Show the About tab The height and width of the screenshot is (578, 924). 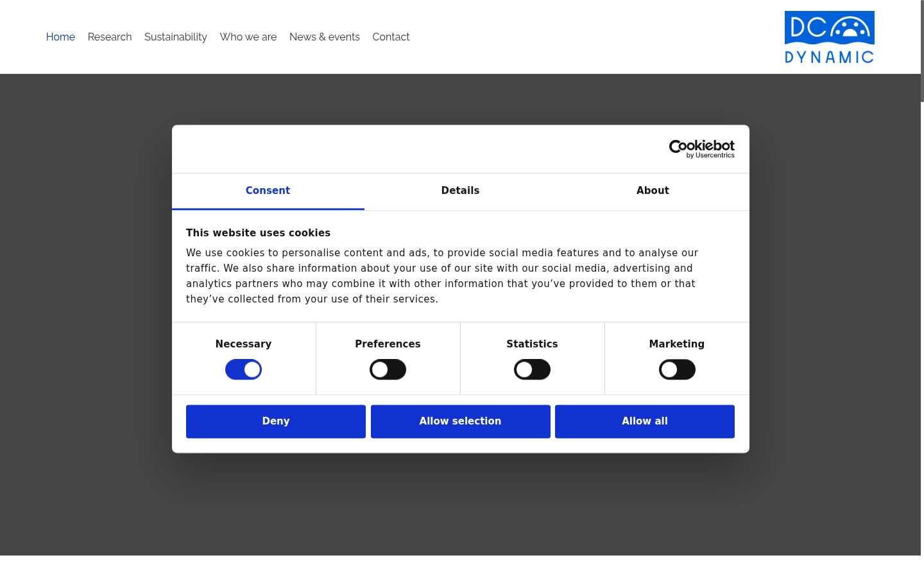click(653, 191)
